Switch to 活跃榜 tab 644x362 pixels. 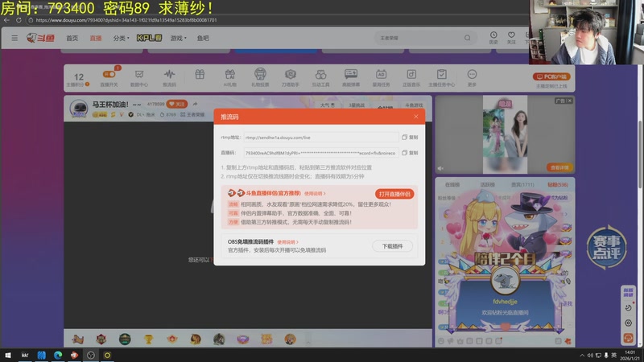tap(488, 185)
